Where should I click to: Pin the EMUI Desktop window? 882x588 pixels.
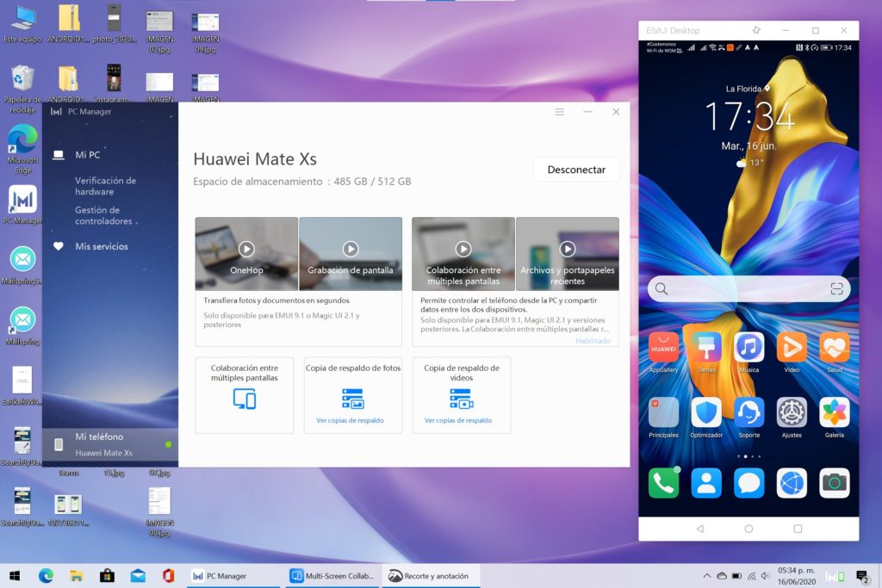pyautogui.click(x=756, y=30)
